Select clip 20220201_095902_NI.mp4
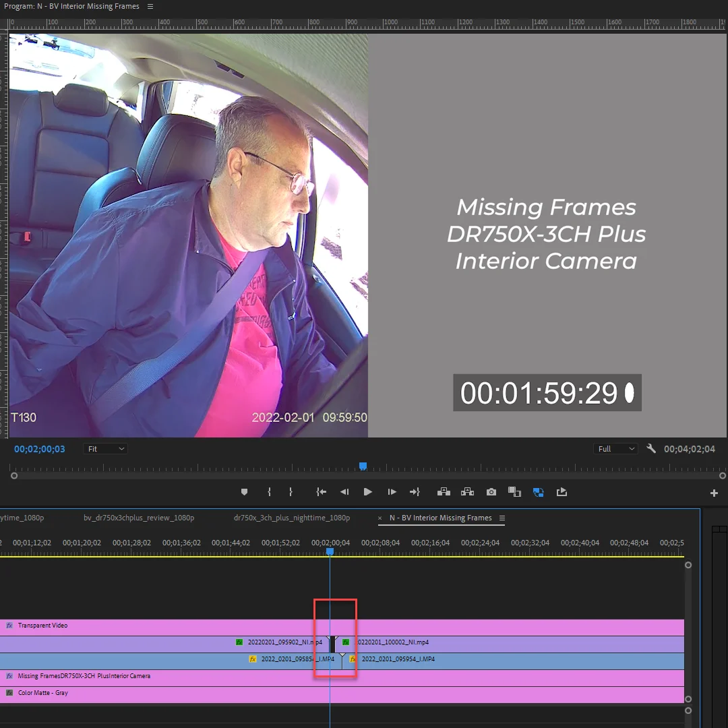Screen dimensions: 728x728 164,644
